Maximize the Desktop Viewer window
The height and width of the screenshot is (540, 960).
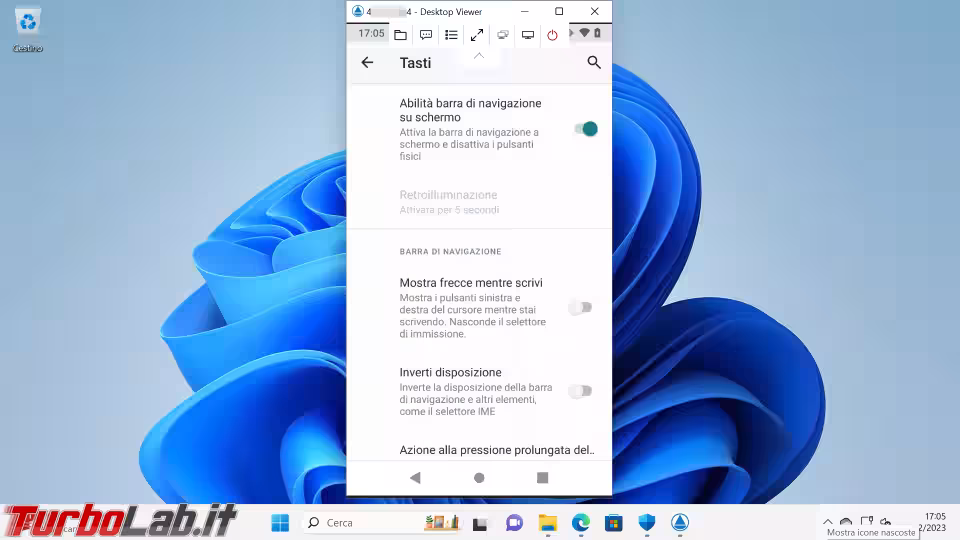(x=559, y=11)
